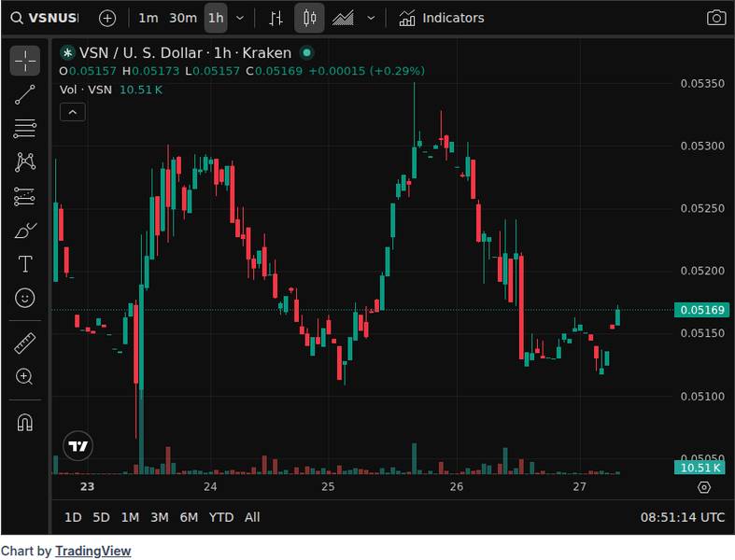Switch to candlestick chart style
735x560 pixels.
coord(309,19)
